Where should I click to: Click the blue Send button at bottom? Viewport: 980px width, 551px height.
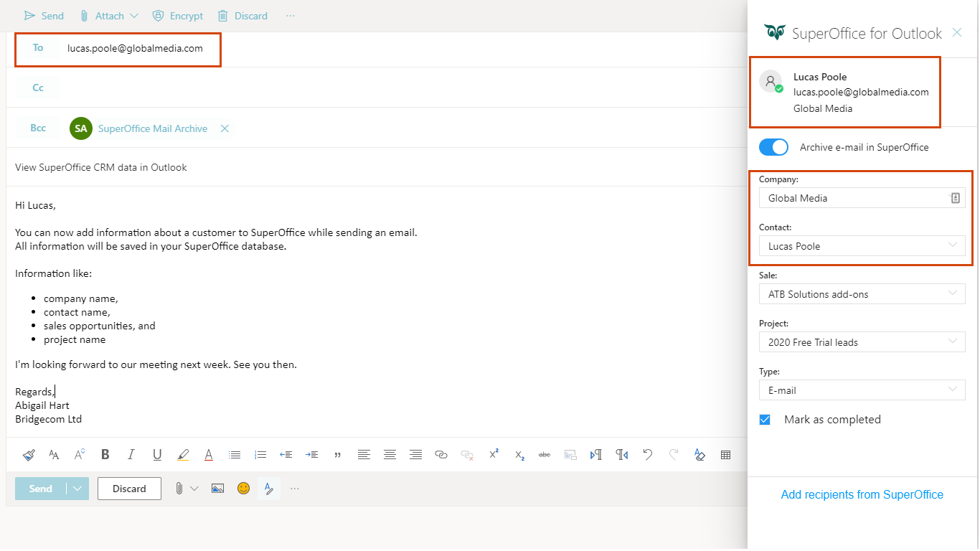(x=40, y=489)
